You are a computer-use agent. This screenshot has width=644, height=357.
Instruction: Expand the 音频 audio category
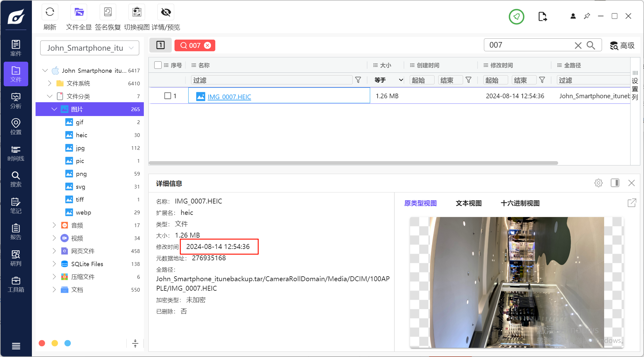(54, 225)
